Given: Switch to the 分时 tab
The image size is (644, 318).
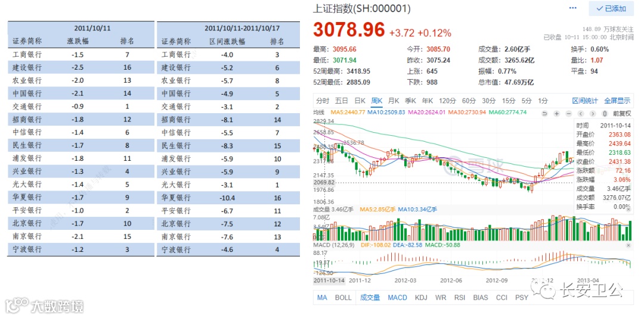Looking at the screenshot, I should 323,101.
